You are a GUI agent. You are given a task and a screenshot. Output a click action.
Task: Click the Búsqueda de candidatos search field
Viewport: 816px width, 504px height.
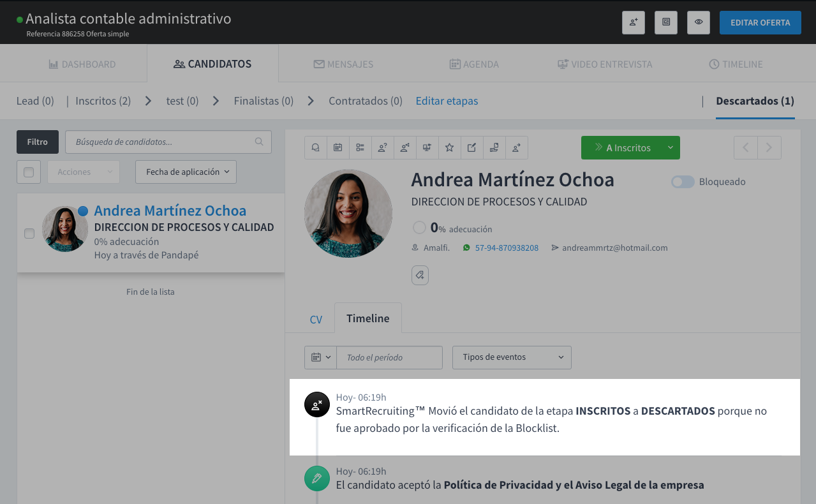coord(168,142)
